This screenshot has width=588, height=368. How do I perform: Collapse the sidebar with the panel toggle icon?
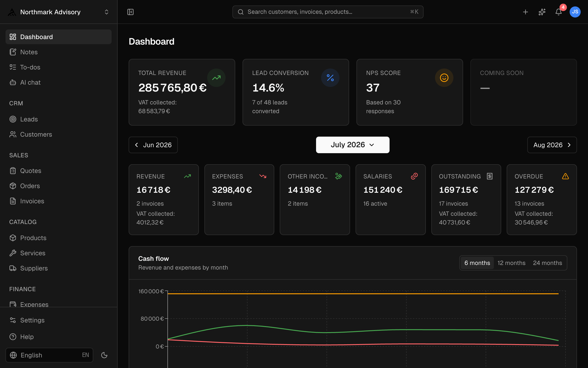click(130, 12)
